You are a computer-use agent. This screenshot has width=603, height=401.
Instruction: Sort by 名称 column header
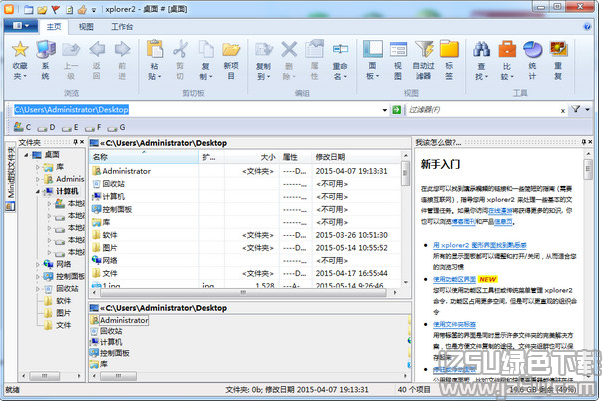pyautogui.click(x=144, y=157)
